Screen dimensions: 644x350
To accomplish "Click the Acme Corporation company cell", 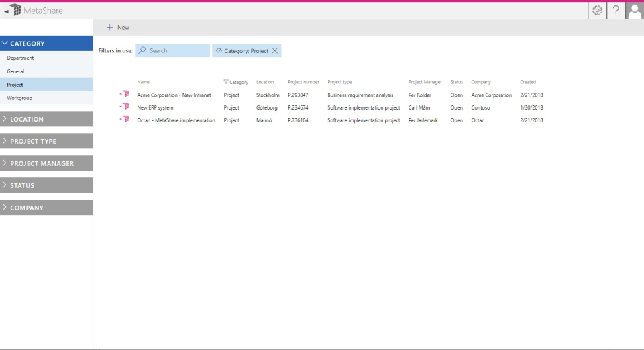I will point(492,95).
